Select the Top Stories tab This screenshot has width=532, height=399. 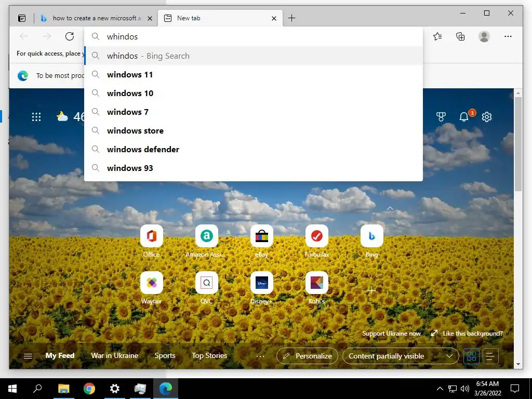209,355
